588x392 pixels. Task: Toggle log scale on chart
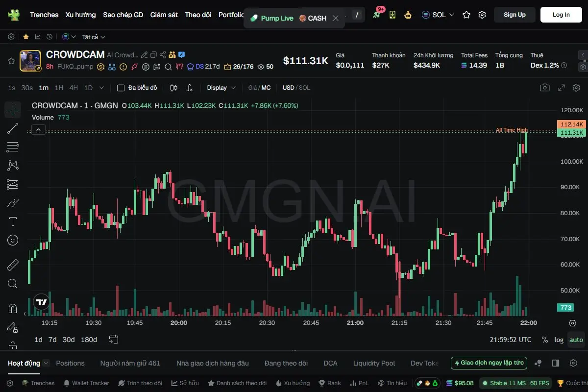coord(559,340)
